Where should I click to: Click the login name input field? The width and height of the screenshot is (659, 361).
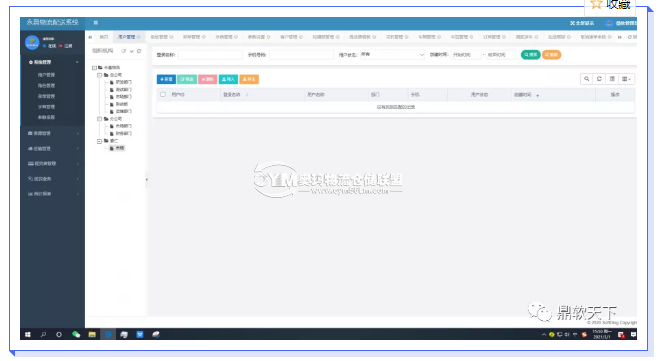(210, 55)
